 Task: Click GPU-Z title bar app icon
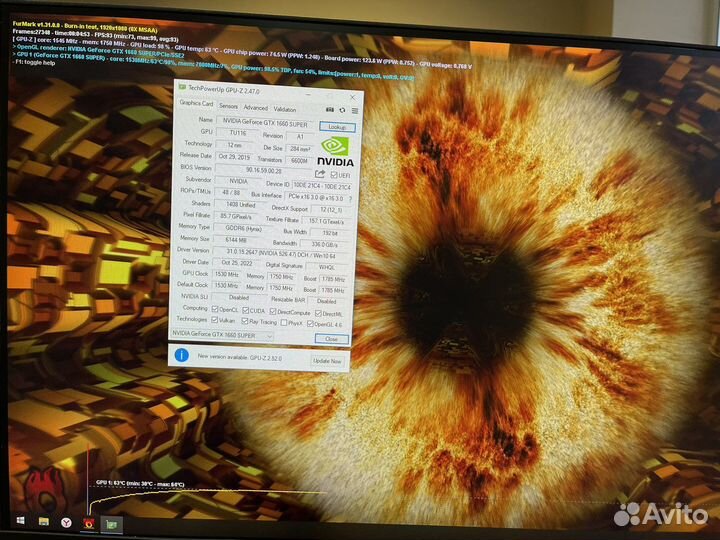click(182, 86)
